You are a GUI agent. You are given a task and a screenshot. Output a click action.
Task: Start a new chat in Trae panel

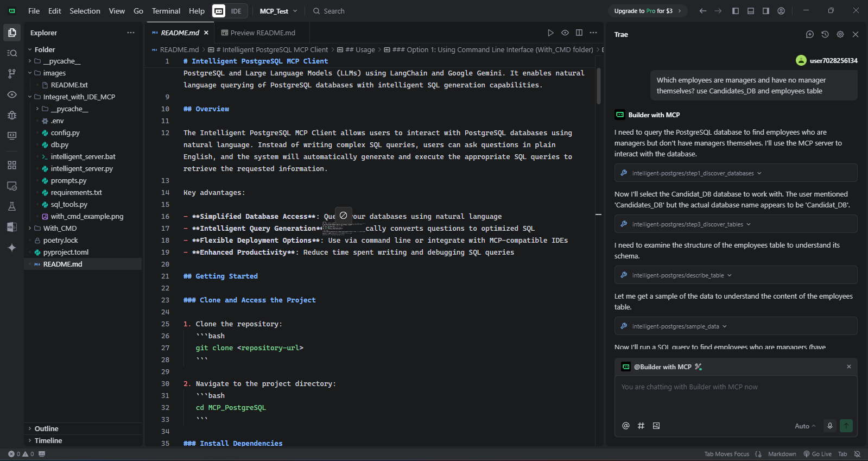pyautogui.click(x=810, y=34)
